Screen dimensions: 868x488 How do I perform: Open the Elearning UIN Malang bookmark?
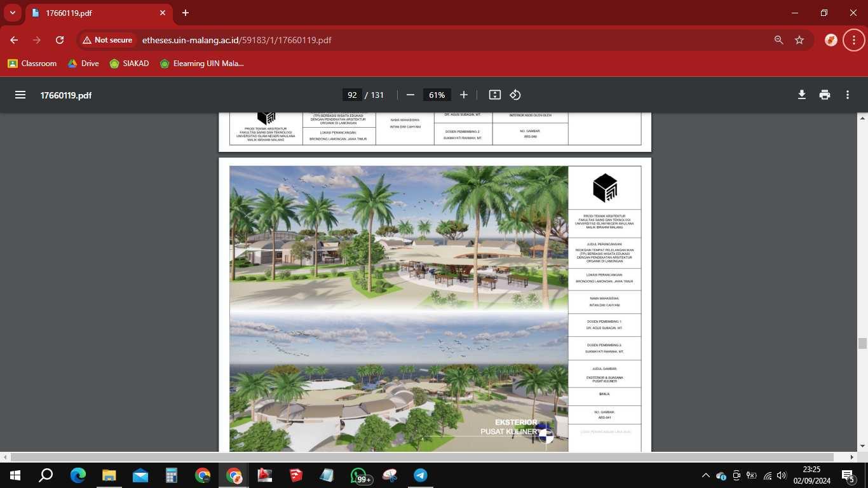click(202, 64)
